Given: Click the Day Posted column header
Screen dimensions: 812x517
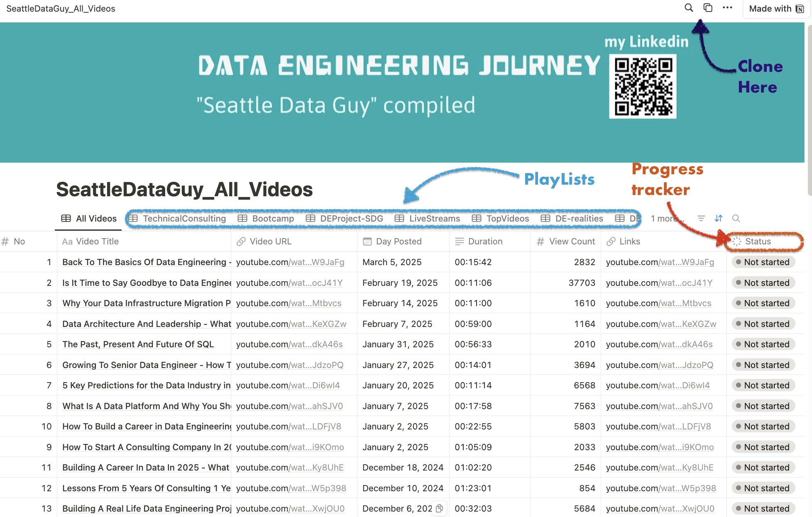Looking at the screenshot, I should coord(403,241).
